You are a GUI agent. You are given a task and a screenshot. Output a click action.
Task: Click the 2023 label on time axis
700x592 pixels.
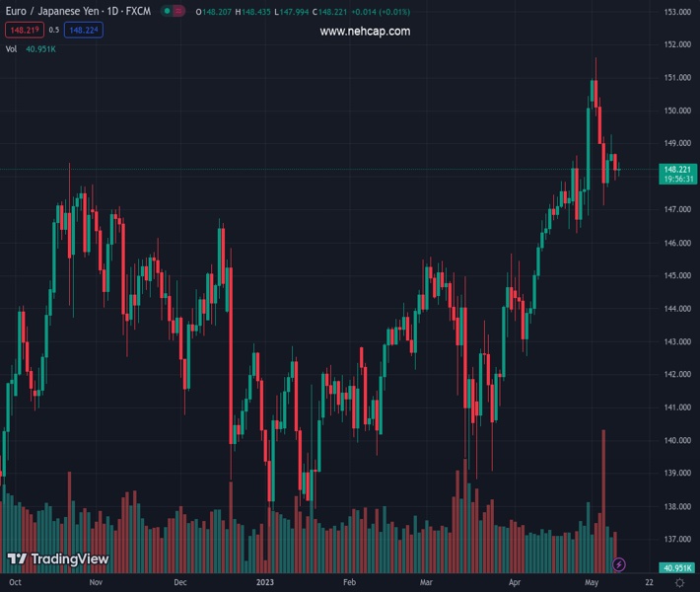click(x=264, y=583)
